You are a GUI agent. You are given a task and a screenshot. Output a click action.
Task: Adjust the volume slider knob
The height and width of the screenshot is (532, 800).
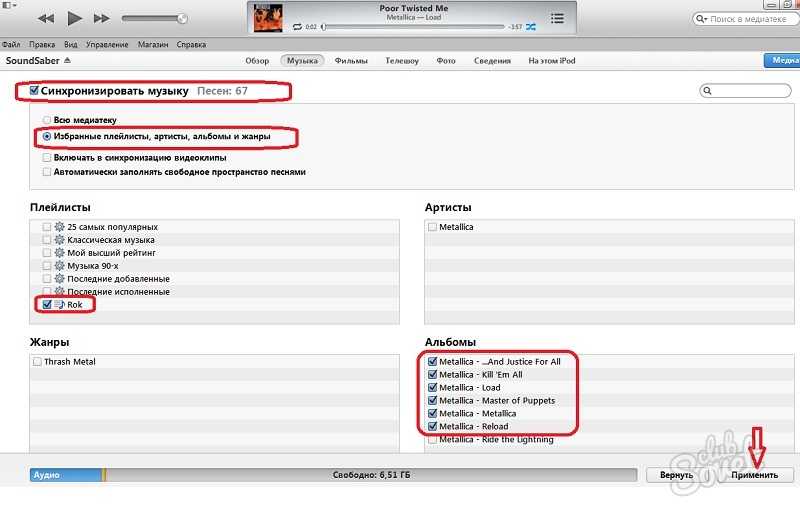point(182,19)
